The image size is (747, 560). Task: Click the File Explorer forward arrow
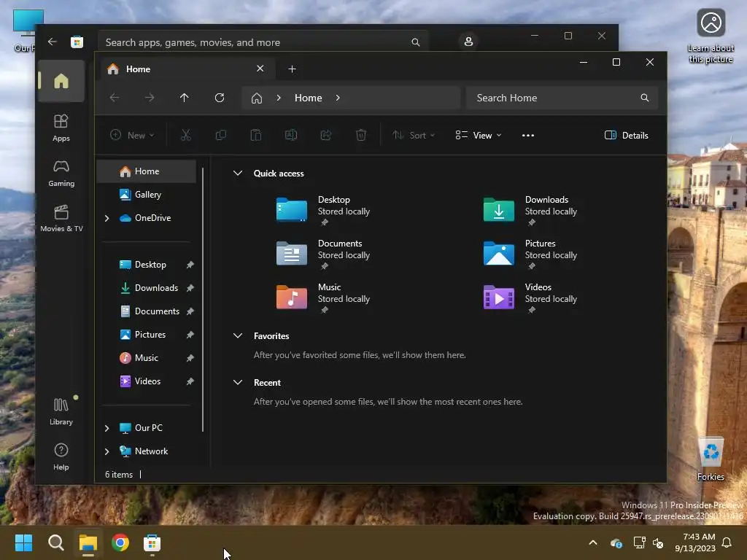tap(150, 98)
